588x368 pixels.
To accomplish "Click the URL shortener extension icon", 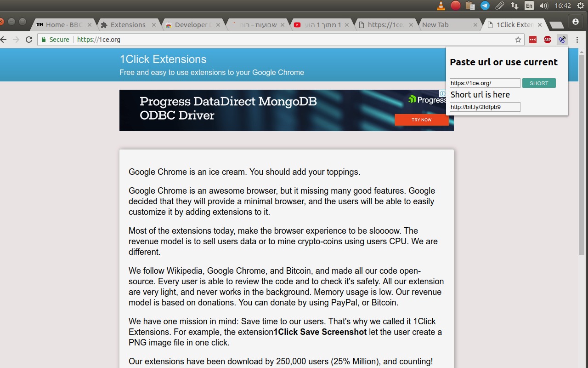I will tap(562, 40).
